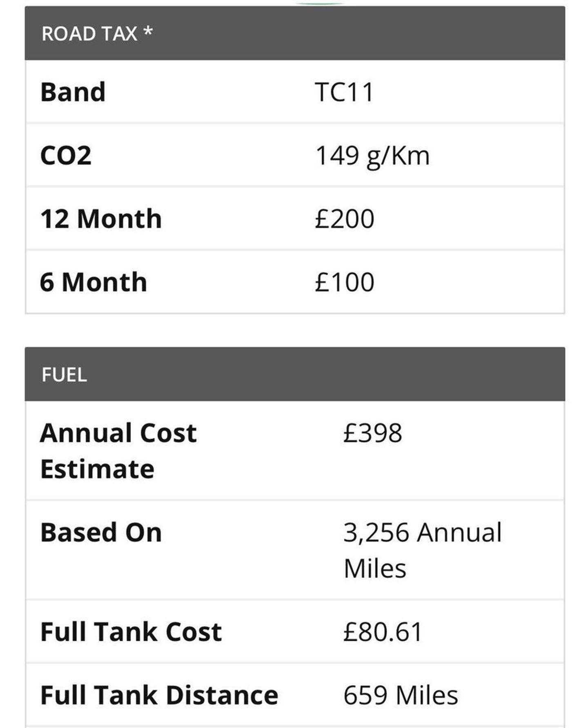This screenshot has width=588, height=728.
Task: Click the ROAD TAX section header
Action: click(89, 33)
